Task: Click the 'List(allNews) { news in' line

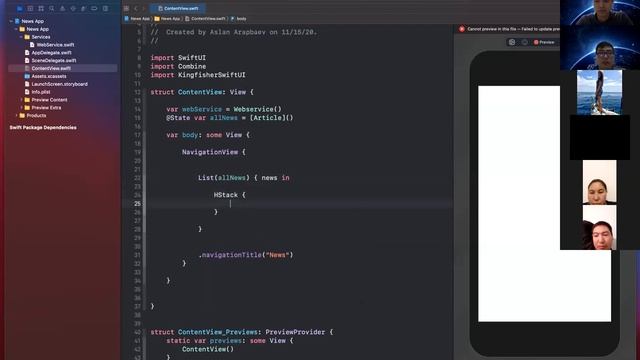Action: [244, 178]
